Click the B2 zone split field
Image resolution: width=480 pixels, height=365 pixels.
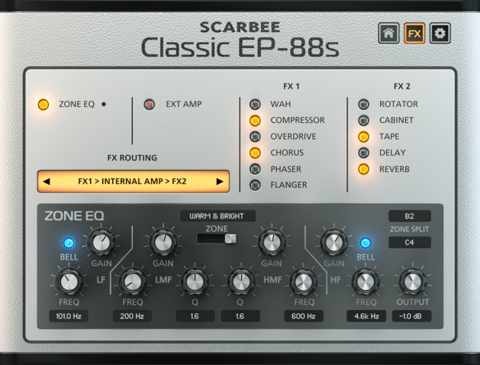pyautogui.click(x=410, y=216)
